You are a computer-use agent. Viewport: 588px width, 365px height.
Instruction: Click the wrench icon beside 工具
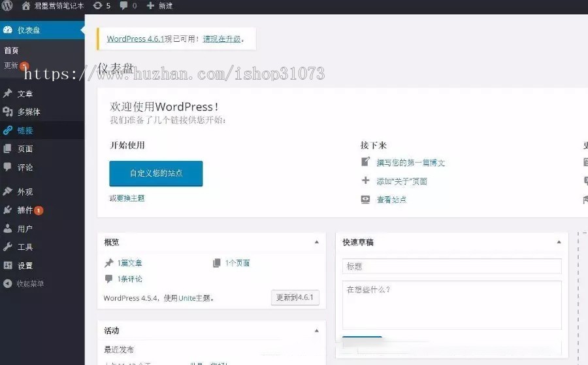click(x=7, y=247)
